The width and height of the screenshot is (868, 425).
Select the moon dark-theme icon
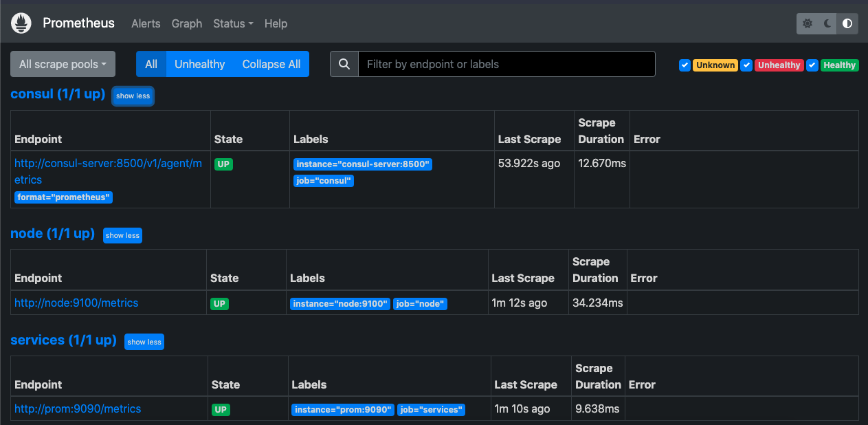tap(827, 23)
